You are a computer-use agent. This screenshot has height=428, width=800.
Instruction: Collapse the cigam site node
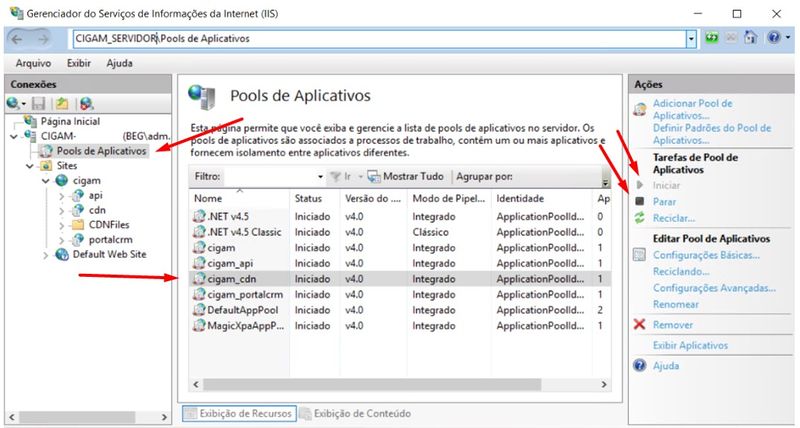click(45, 181)
